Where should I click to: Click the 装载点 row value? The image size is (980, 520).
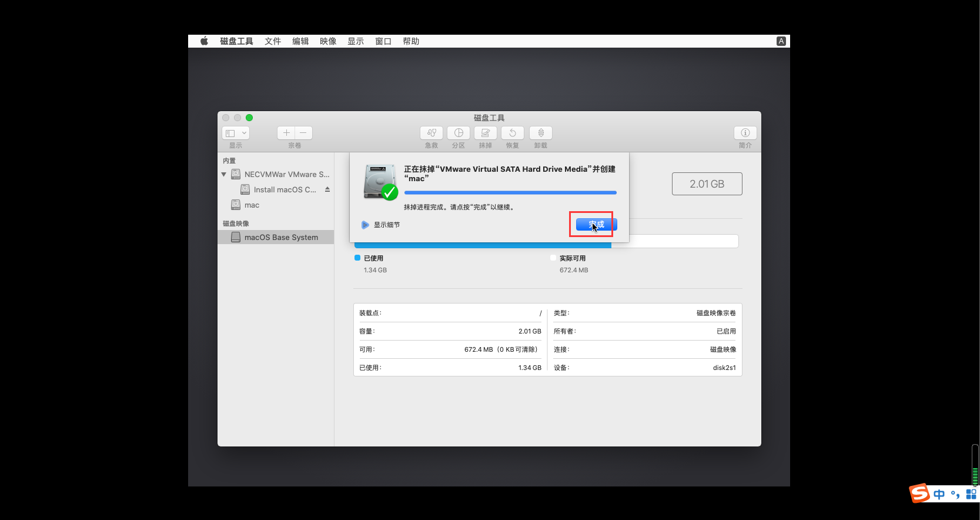point(540,314)
